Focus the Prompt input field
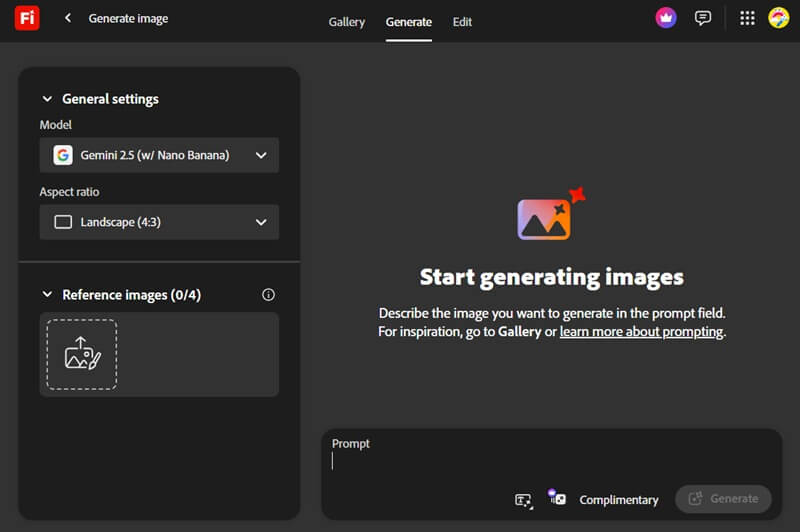Viewport: 800px width, 532px height. point(551,462)
